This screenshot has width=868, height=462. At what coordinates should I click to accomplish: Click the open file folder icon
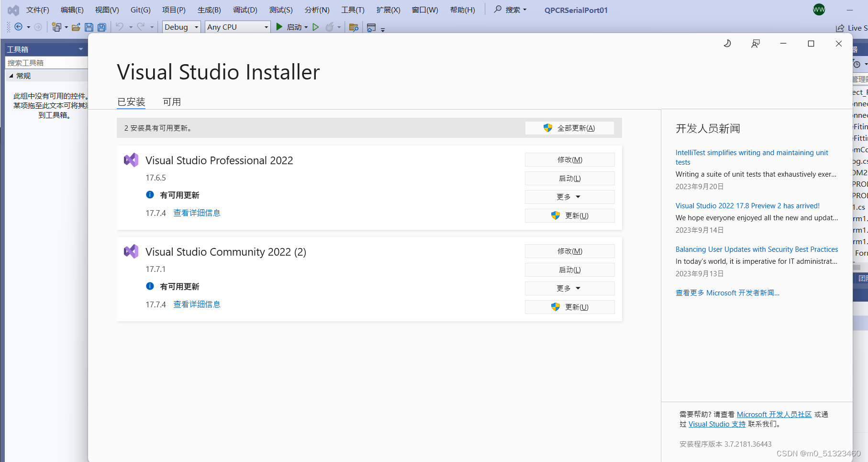(76, 27)
